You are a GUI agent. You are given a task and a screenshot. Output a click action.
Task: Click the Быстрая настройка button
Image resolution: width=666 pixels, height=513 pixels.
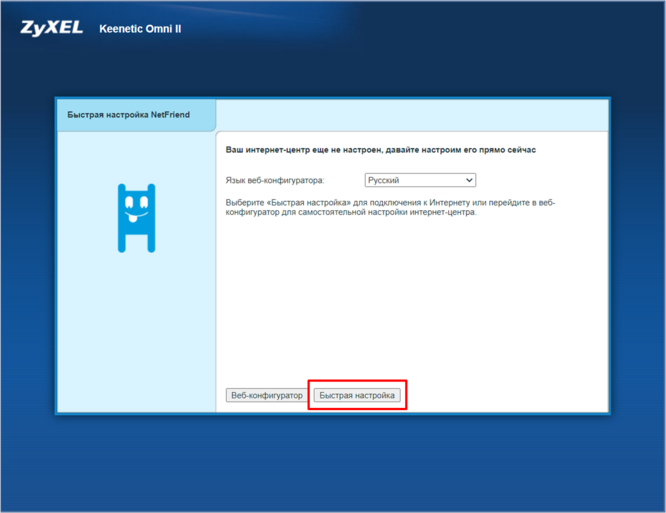pyautogui.click(x=357, y=395)
